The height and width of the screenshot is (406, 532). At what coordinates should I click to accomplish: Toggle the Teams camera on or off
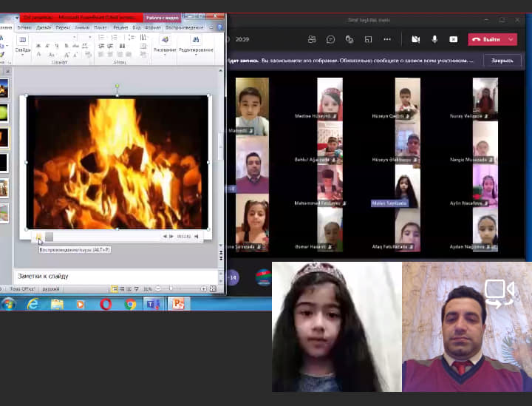coord(415,39)
